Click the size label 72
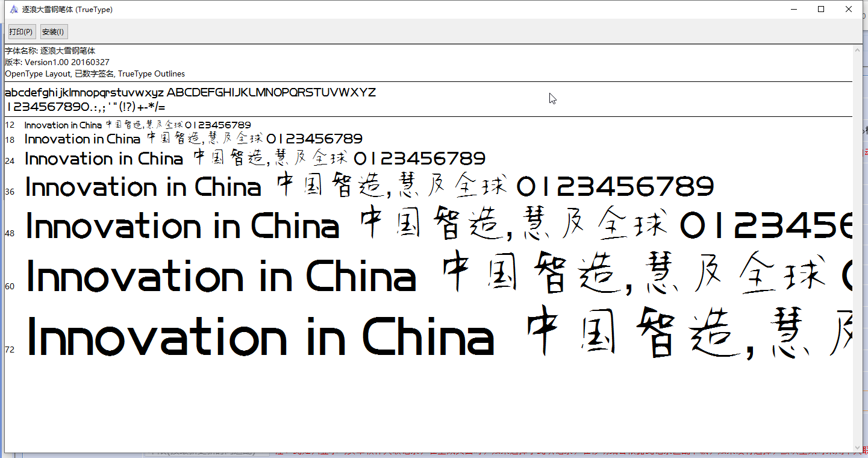 10,350
